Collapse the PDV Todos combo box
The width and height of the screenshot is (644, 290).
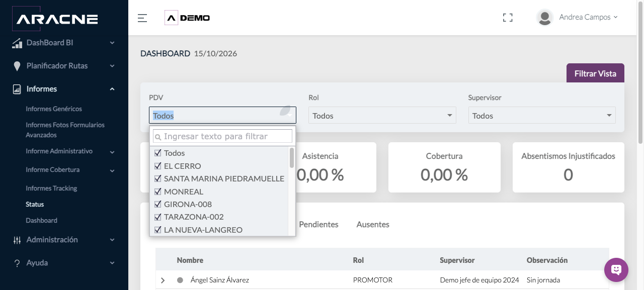tap(222, 115)
